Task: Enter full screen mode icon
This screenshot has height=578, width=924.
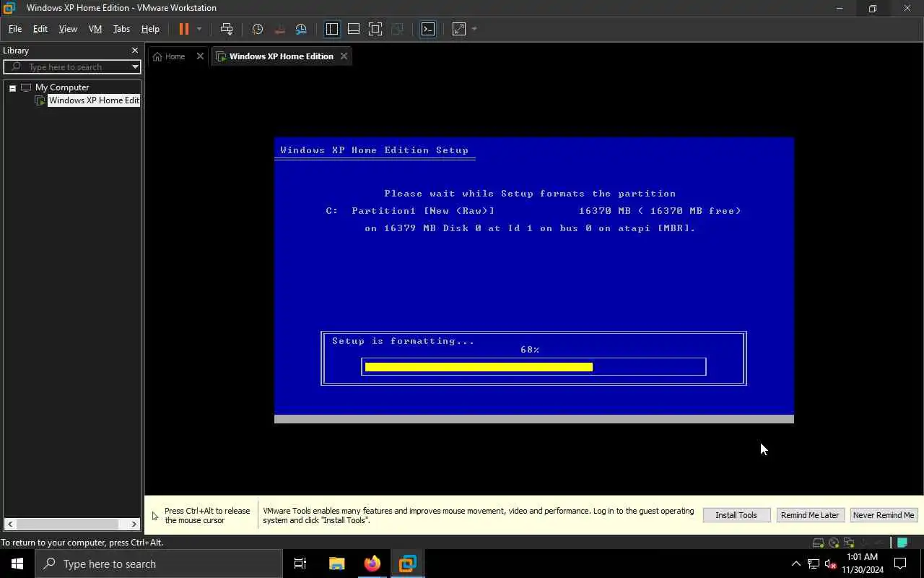Action: [375, 29]
